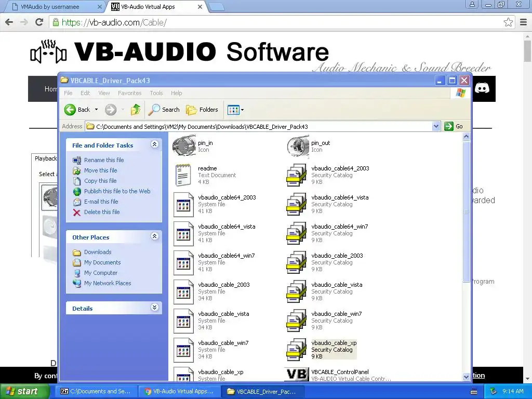Select vbaudio_cable_win7 System file icon
Screen dimensions: 532x399
pos(183,350)
